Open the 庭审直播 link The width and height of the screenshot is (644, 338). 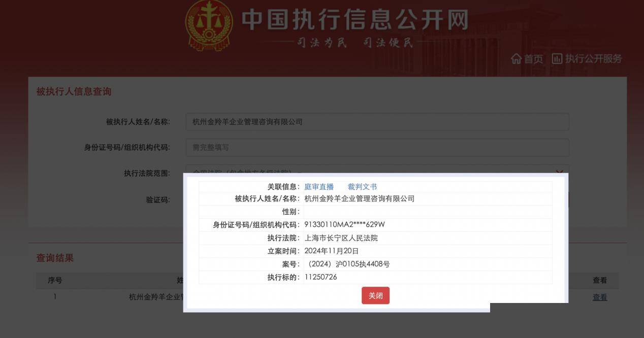point(319,187)
